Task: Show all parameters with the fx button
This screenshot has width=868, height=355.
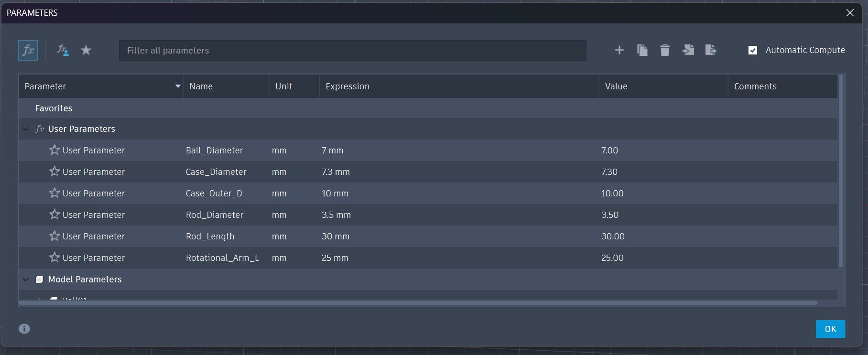Action: coord(28,50)
